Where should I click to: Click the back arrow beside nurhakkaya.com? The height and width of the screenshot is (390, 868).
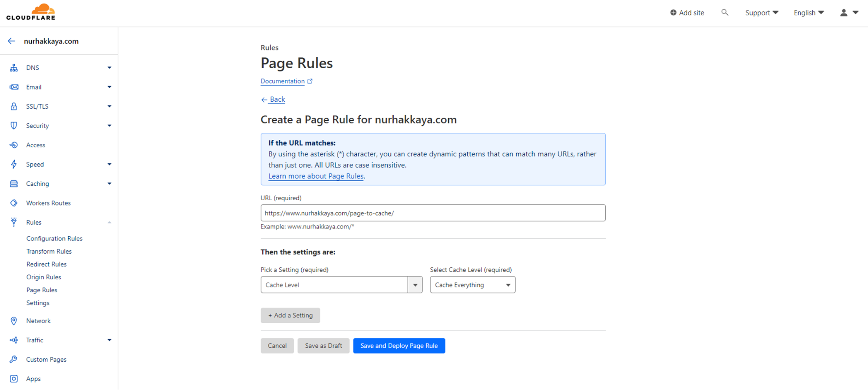12,41
